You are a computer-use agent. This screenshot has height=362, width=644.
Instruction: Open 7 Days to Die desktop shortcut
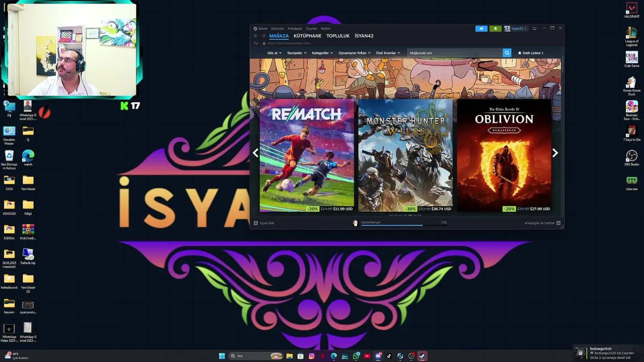(631, 133)
